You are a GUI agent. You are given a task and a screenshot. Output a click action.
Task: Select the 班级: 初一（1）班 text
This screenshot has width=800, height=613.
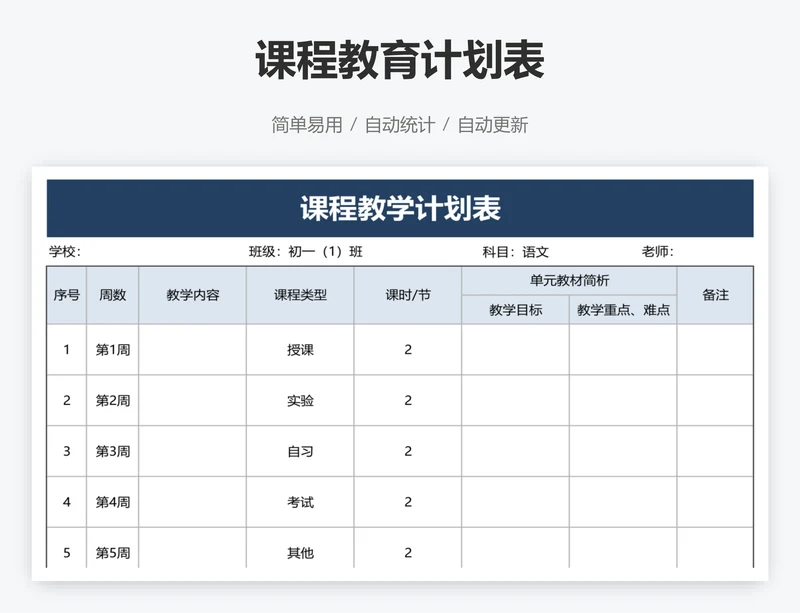point(306,252)
